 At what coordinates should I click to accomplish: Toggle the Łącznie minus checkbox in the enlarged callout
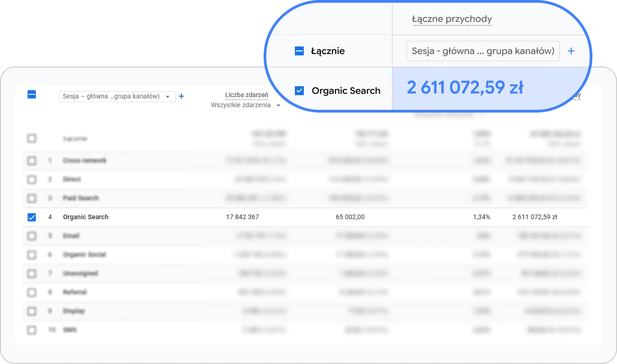tap(299, 51)
